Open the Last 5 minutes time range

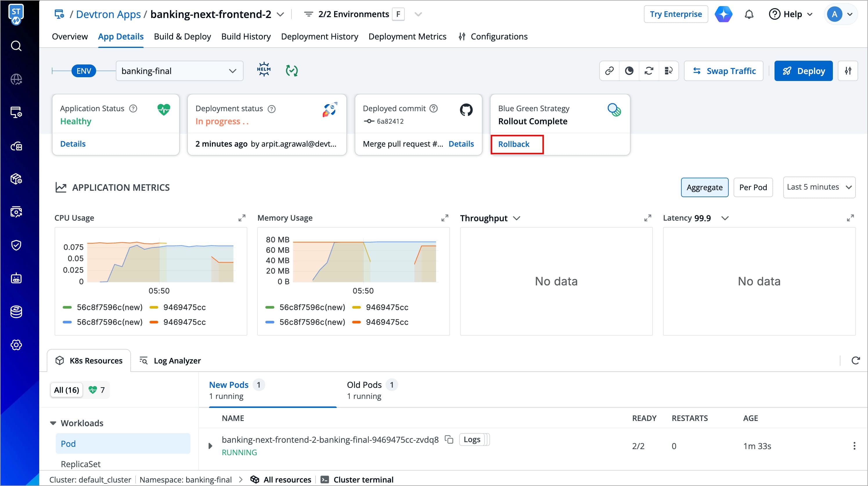point(819,187)
